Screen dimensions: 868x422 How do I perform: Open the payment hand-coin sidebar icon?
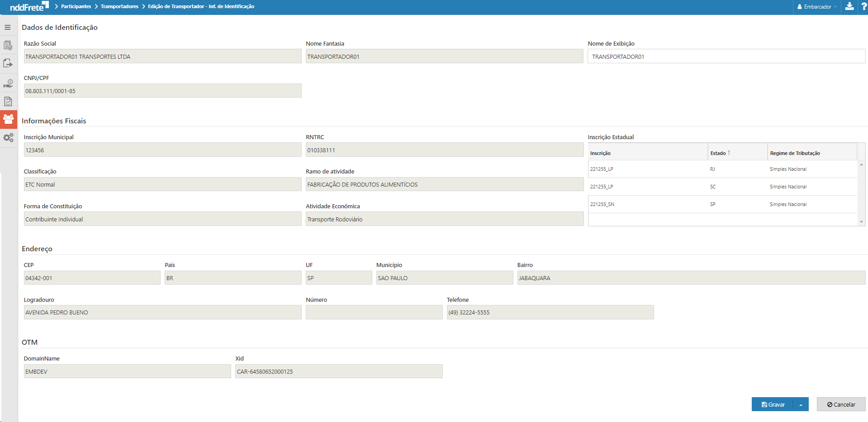[8, 83]
